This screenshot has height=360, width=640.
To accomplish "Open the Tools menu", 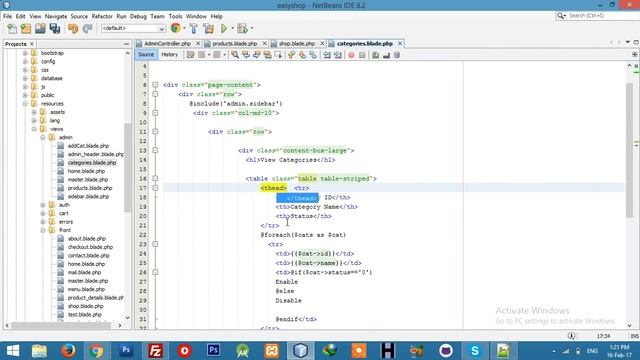I will click(x=176, y=16).
